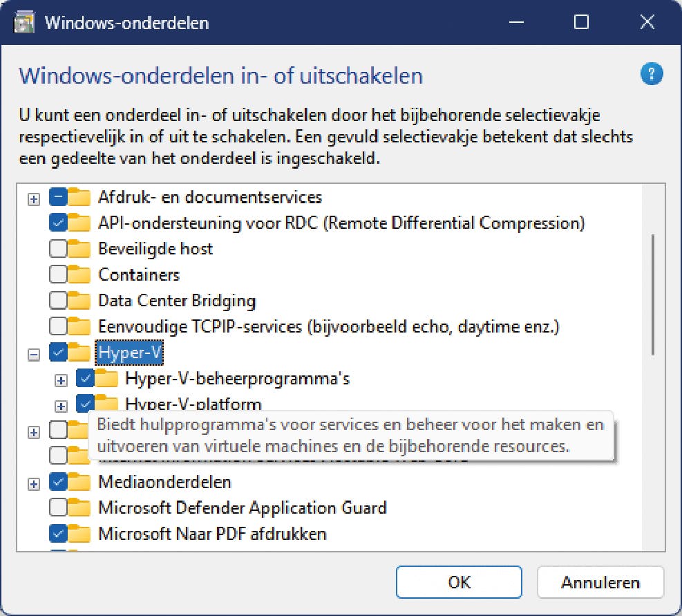
Task: Click the folder icon next to Data Center Bridging
Action: tap(80, 301)
